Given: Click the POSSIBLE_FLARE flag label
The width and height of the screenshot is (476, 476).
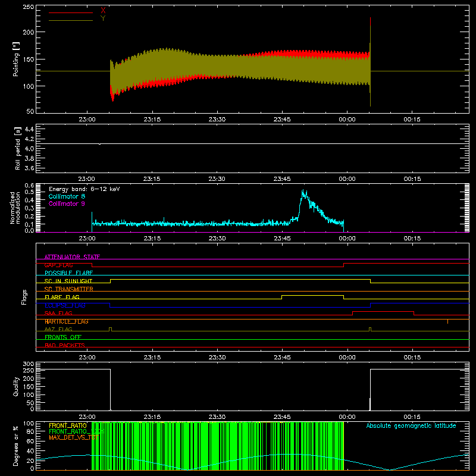Looking at the screenshot, I should point(68,273).
